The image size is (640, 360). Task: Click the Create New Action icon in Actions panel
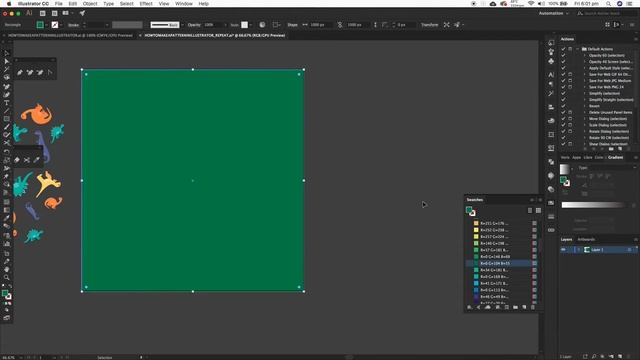tap(620, 149)
